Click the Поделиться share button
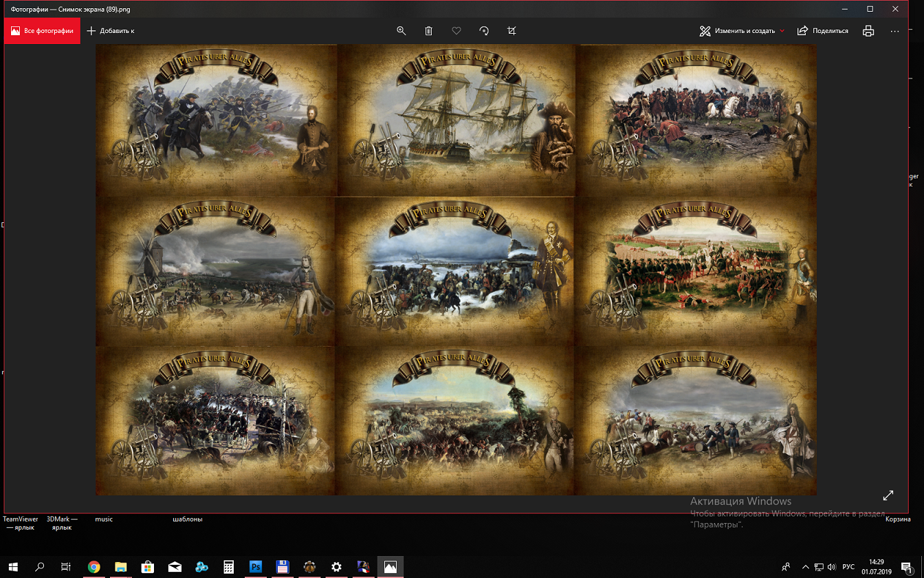The height and width of the screenshot is (578, 924). coord(822,31)
